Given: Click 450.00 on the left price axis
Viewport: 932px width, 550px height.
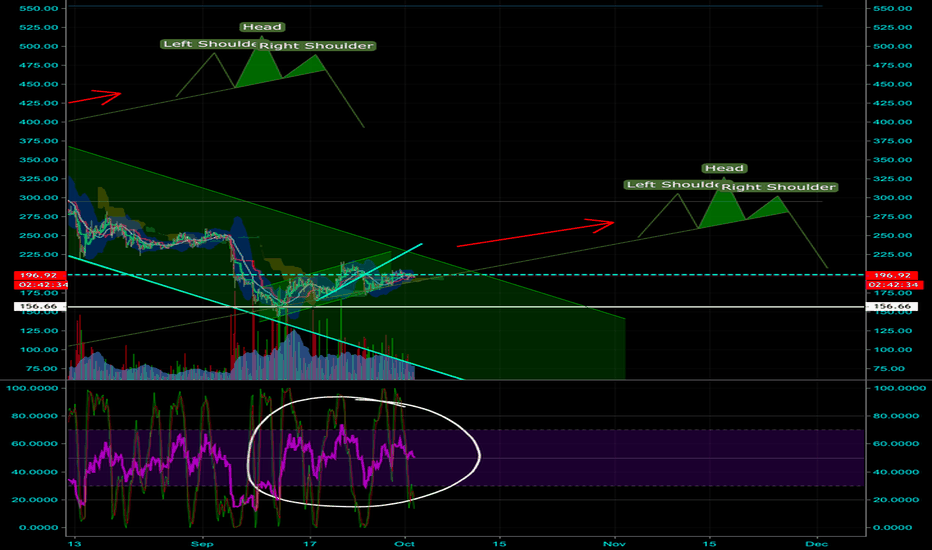Looking at the screenshot, I should pos(39,84).
